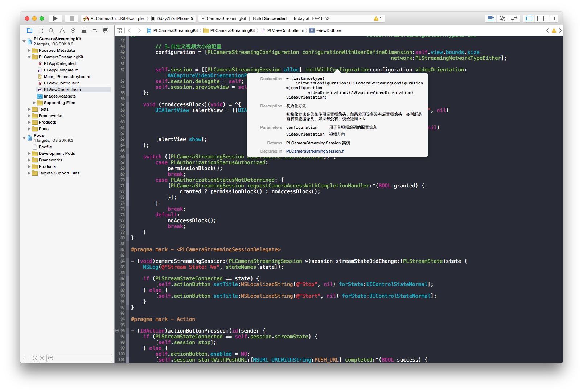Switch to the Assistant editor
Screen dimensions: 583x392
tap(502, 18)
